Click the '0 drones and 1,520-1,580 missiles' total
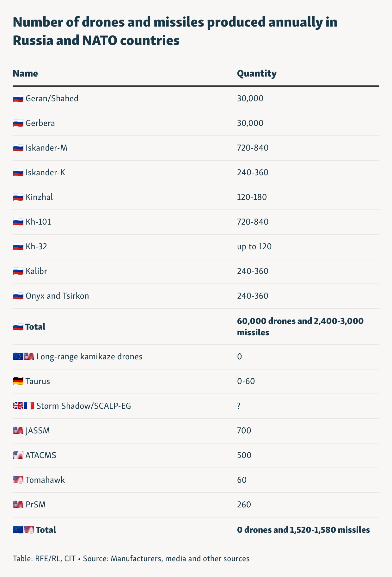 pyautogui.click(x=303, y=530)
